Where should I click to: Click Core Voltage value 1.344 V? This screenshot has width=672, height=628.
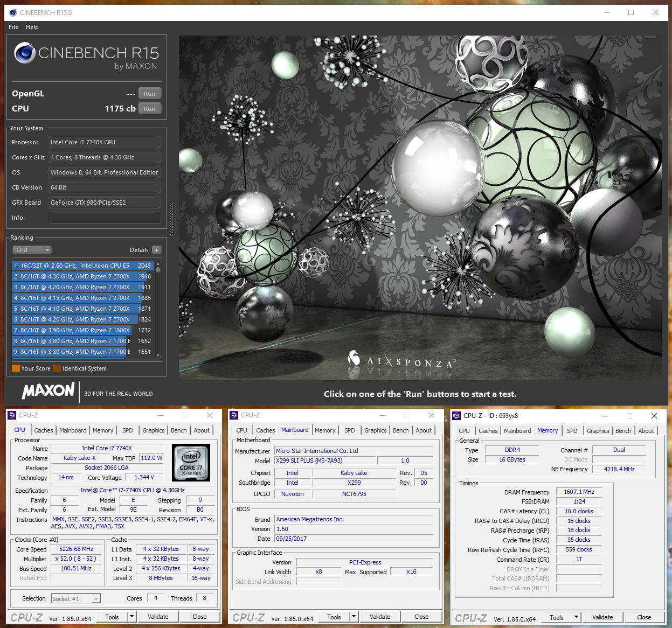144,477
